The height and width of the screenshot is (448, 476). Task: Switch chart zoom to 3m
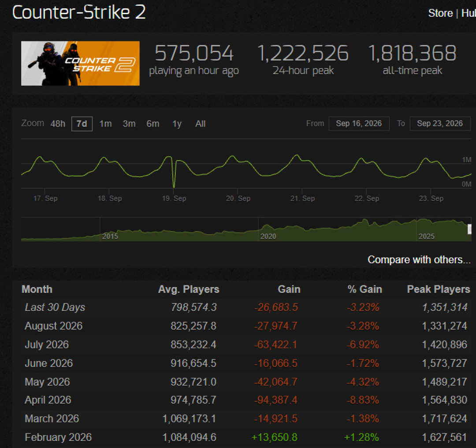click(x=129, y=123)
